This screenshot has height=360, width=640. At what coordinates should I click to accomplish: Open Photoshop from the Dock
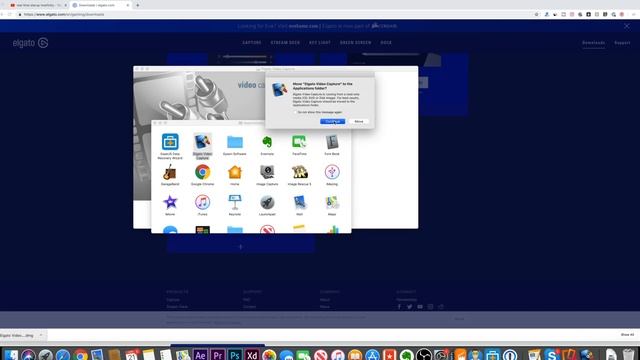point(235,355)
